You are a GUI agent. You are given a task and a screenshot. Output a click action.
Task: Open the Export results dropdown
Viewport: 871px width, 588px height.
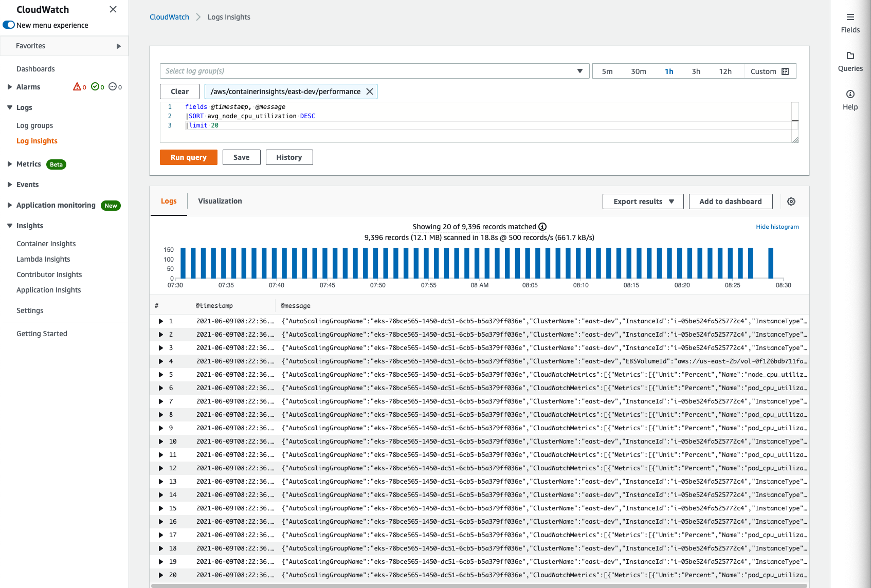[643, 201]
